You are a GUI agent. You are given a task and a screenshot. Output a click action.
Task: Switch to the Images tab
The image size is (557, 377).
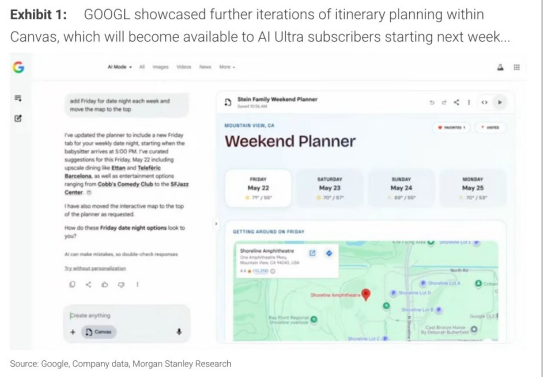click(161, 67)
